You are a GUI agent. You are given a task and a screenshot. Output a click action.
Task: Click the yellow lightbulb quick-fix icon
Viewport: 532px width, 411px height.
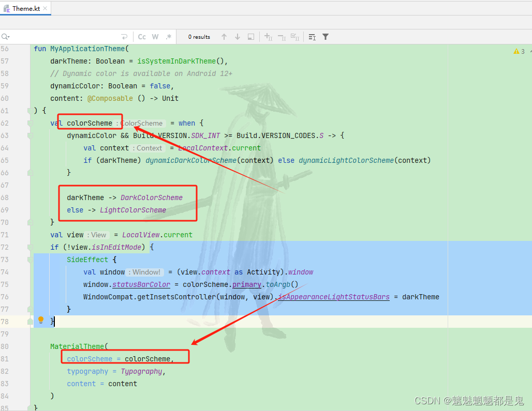coord(41,319)
